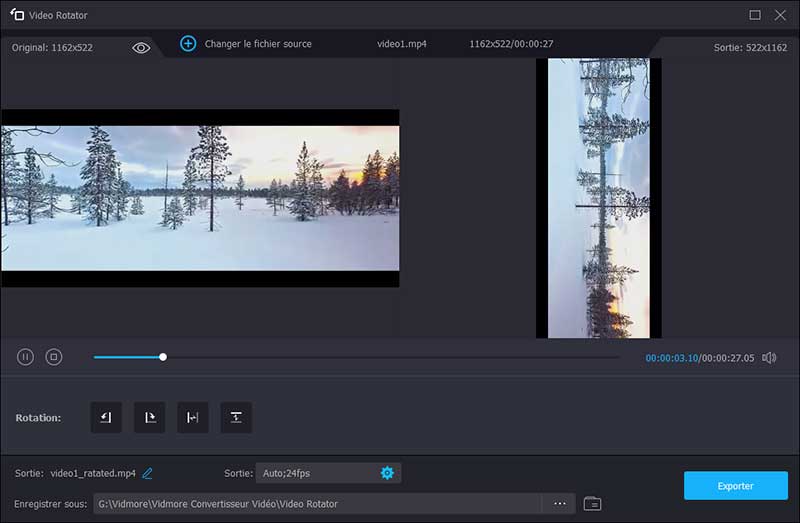Click the playback progress slider handle
This screenshot has height=523, width=800.
[163, 357]
